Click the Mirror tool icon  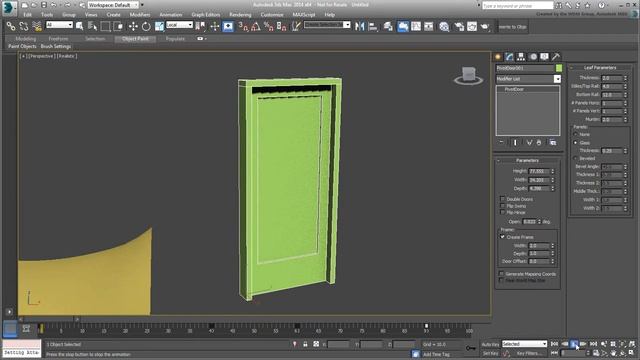pos(360,27)
